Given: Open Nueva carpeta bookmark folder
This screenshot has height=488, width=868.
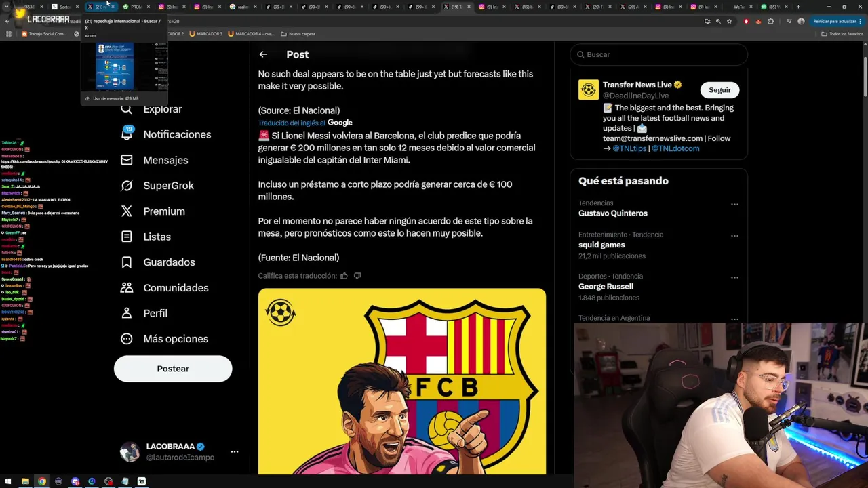Looking at the screenshot, I should [298, 33].
